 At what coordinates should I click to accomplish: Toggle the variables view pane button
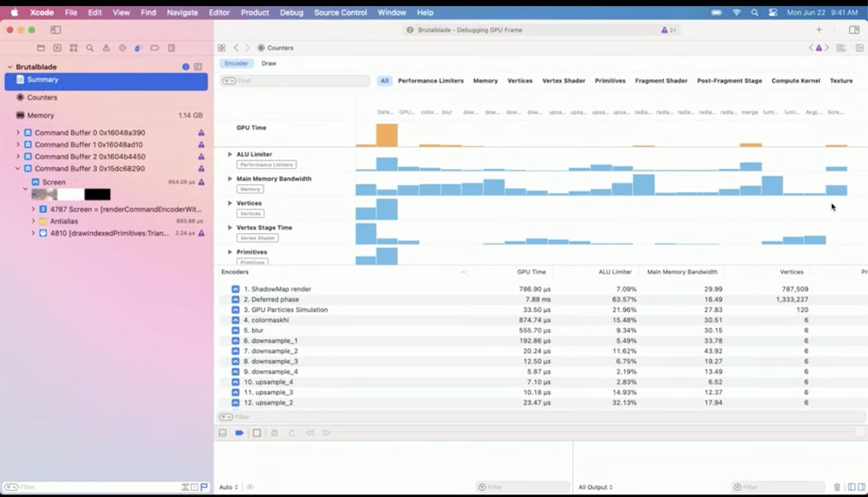(x=852, y=487)
